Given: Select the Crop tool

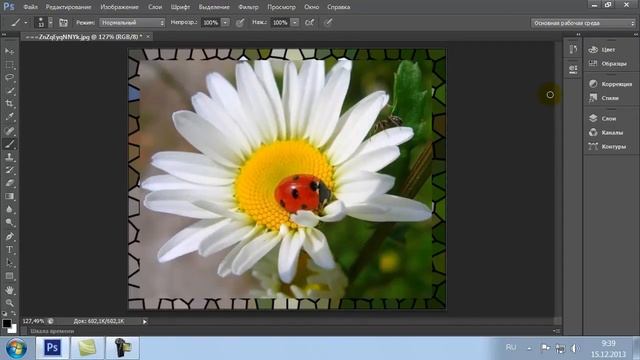Looking at the screenshot, I should tap(9, 104).
